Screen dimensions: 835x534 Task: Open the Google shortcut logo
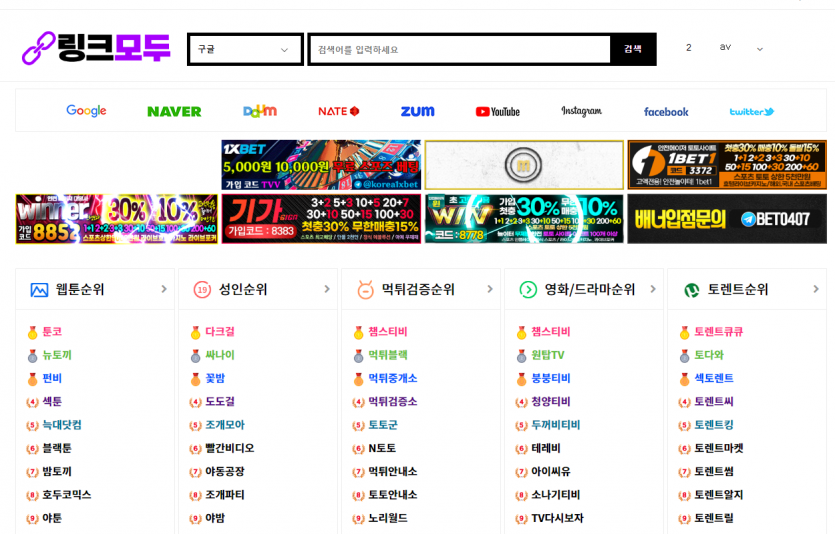click(86, 111)
